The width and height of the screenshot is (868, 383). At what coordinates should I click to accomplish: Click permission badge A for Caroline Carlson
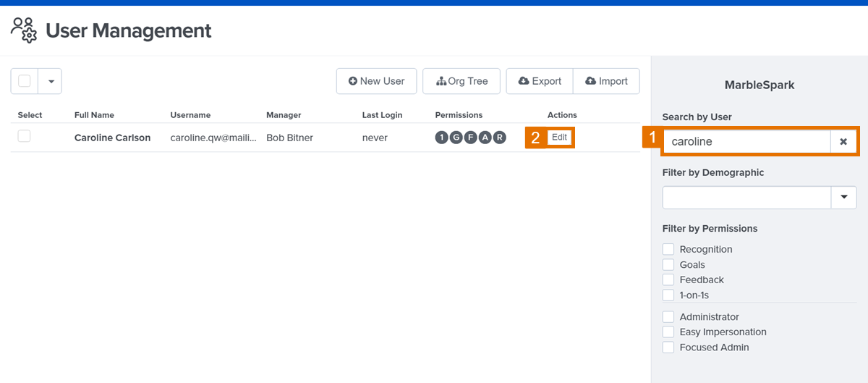[485, 138]
